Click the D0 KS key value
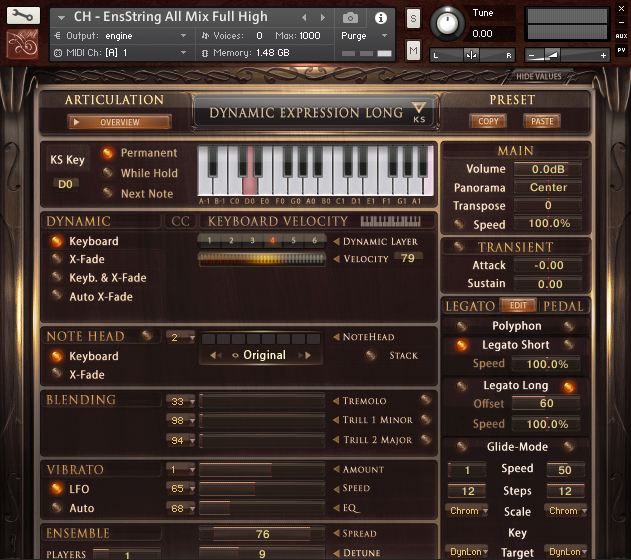The image size is (631, 560). (x=66, y=184)
